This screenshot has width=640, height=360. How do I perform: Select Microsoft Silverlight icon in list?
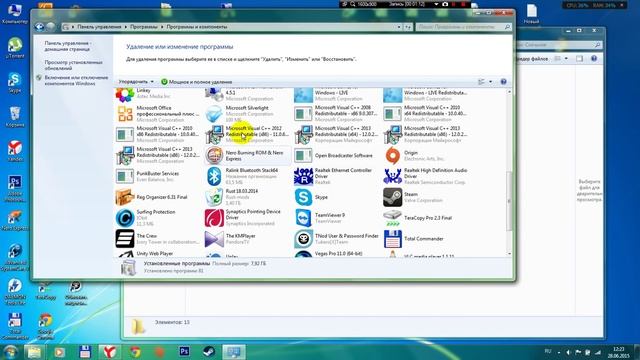214,114
